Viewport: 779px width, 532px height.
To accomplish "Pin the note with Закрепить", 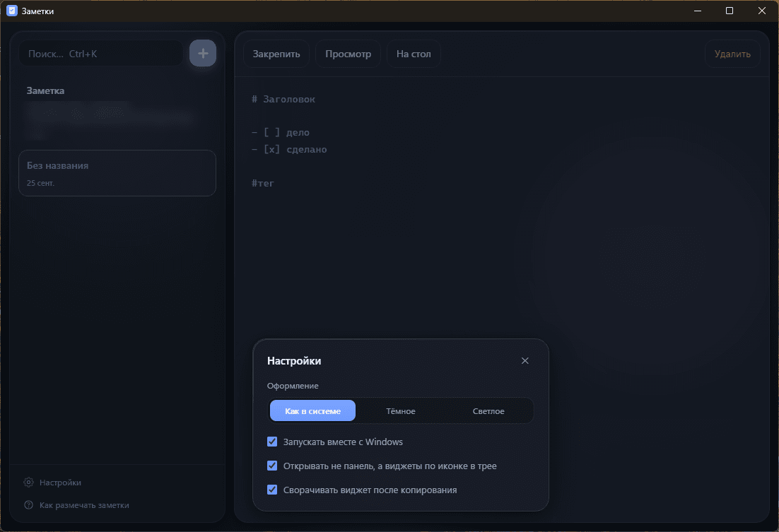I will click(276, 54).
